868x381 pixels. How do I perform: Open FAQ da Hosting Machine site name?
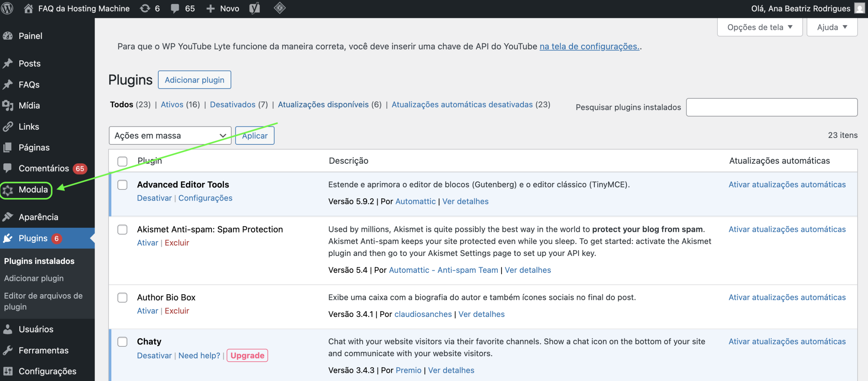(x=84, y=8)
